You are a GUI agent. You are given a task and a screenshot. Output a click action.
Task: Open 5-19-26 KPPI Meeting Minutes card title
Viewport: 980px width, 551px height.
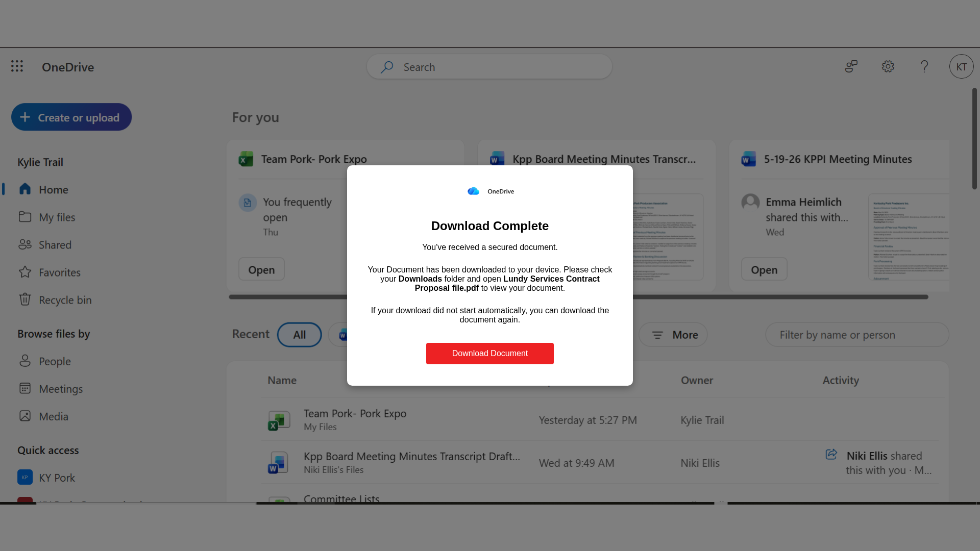click(838, 159)
